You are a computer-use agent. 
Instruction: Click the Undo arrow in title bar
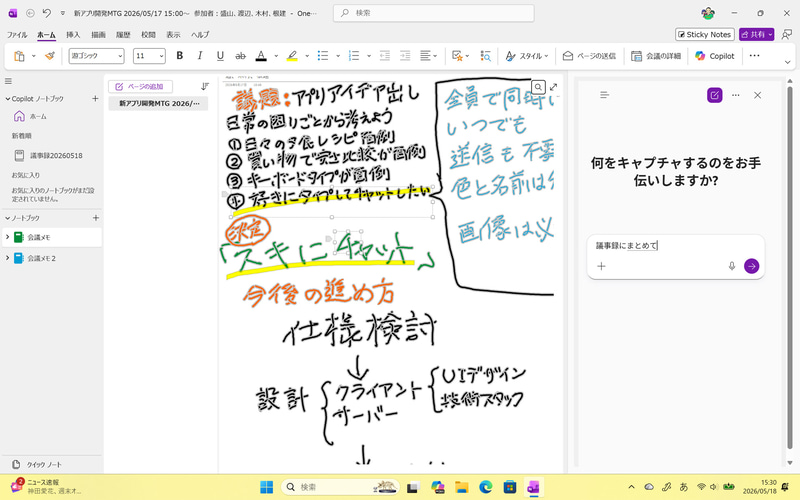click(x=46, y=13)
